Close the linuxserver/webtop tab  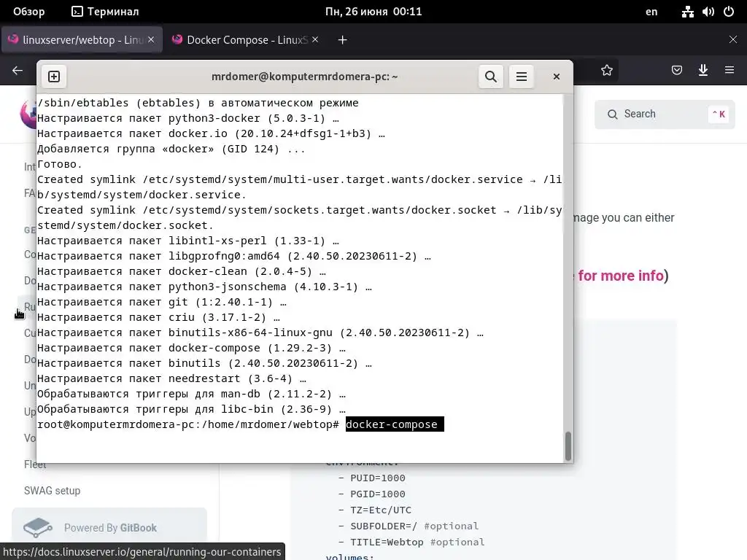(151, 39)
